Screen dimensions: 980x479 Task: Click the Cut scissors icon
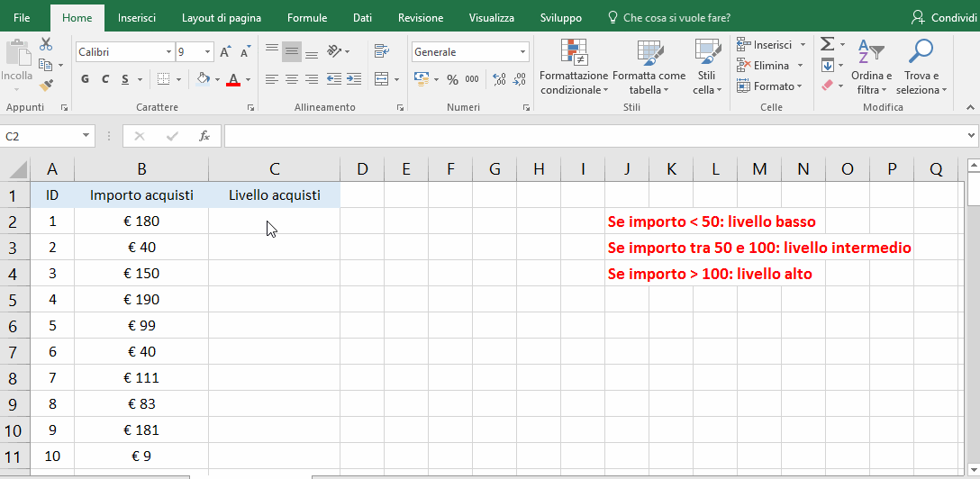46,44
